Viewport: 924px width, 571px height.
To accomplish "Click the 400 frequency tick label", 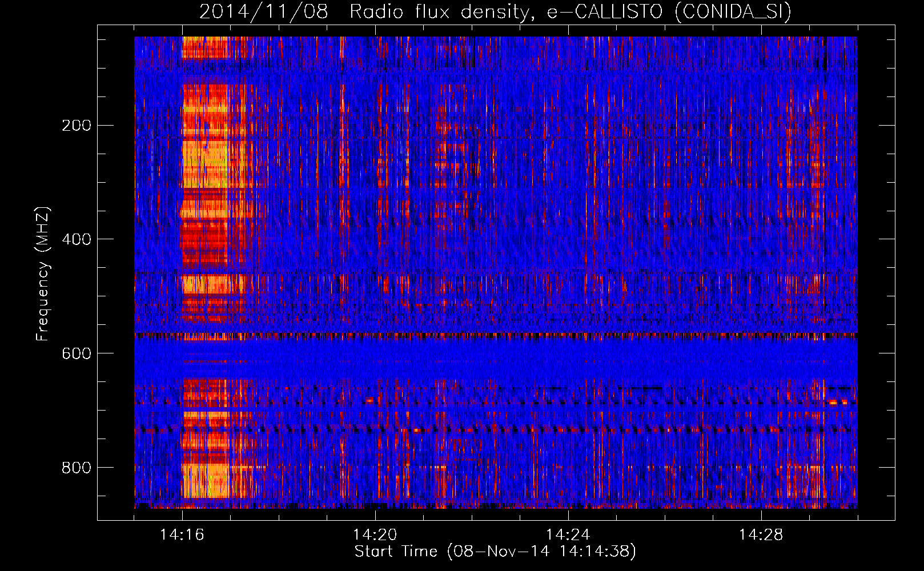I will click(77, 239).
